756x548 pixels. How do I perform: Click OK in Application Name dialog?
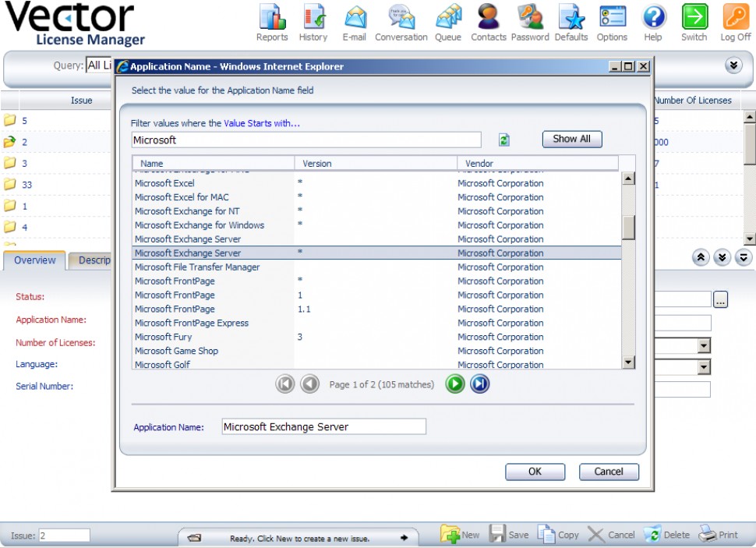(535, 472)
